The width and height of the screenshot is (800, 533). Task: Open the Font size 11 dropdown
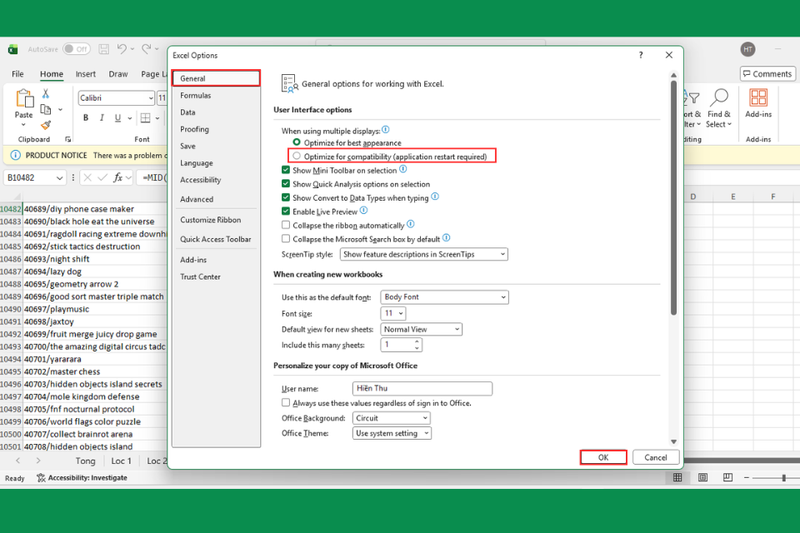393,313
